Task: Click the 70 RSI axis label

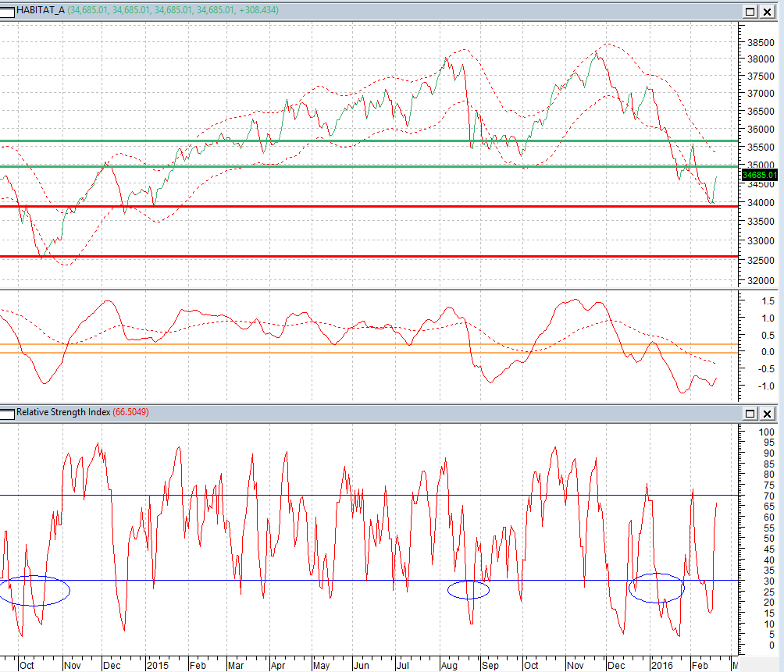Action: tap(768, 496)
